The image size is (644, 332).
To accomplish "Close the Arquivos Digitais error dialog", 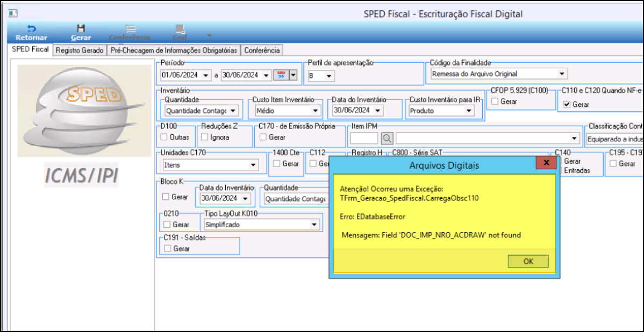I will click(546, 163).
